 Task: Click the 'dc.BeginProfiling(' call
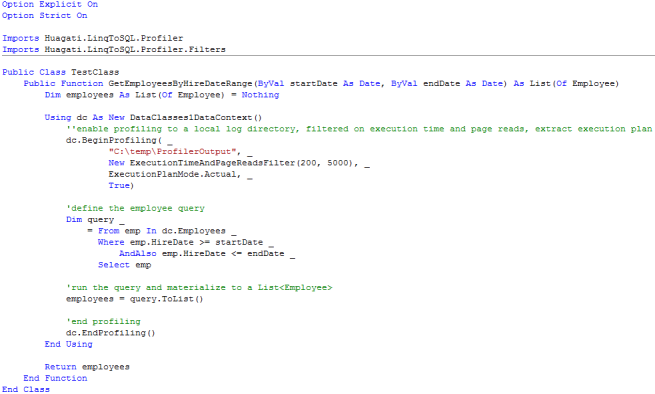114,140
